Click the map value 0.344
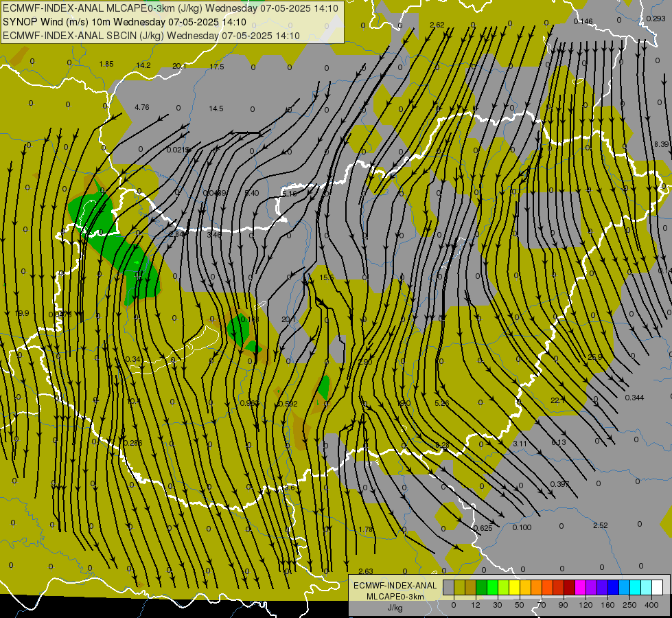Image resolution: width=672 pixels, height=618 pixels. [x=635, y=398]
